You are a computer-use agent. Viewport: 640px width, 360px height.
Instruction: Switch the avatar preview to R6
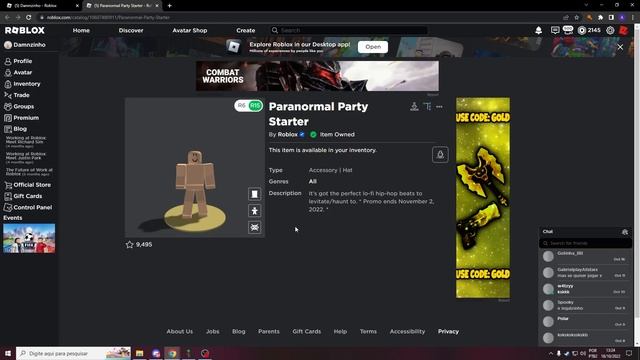241,106
